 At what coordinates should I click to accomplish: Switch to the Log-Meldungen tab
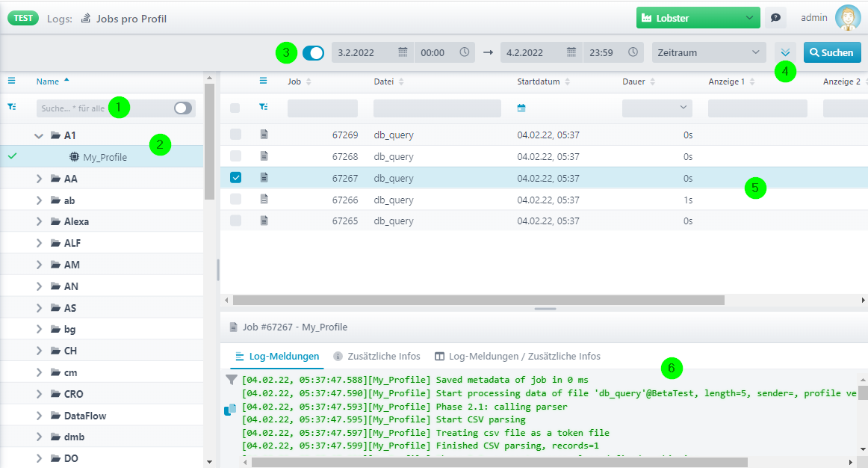[277, 356]
